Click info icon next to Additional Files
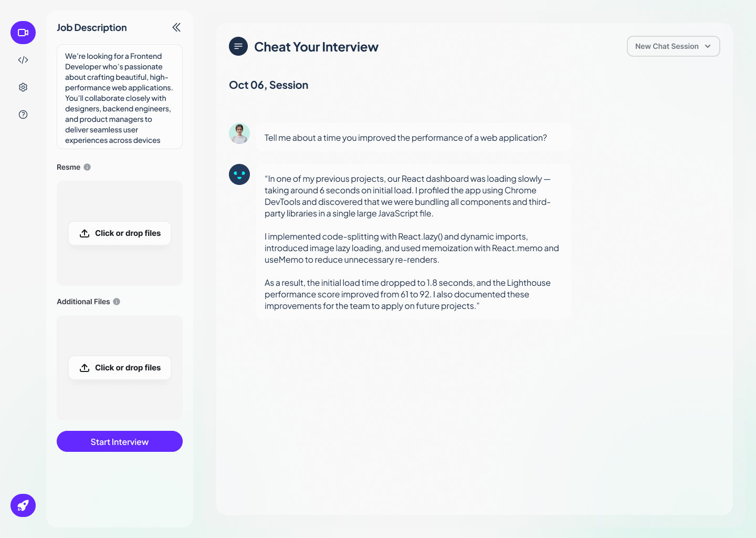This screenshot has height=538, width=756. [117, 302]
